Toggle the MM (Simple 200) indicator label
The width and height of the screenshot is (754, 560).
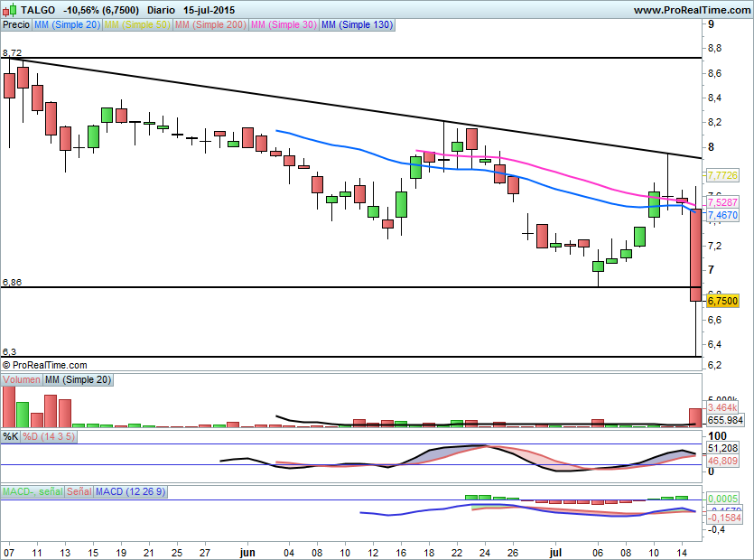click(209, 25)
